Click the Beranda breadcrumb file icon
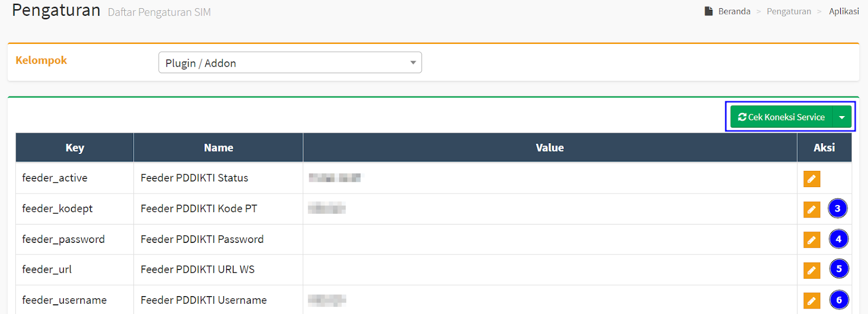The width and height of the screenshot is (868, 314). click(x=709, y=11)
